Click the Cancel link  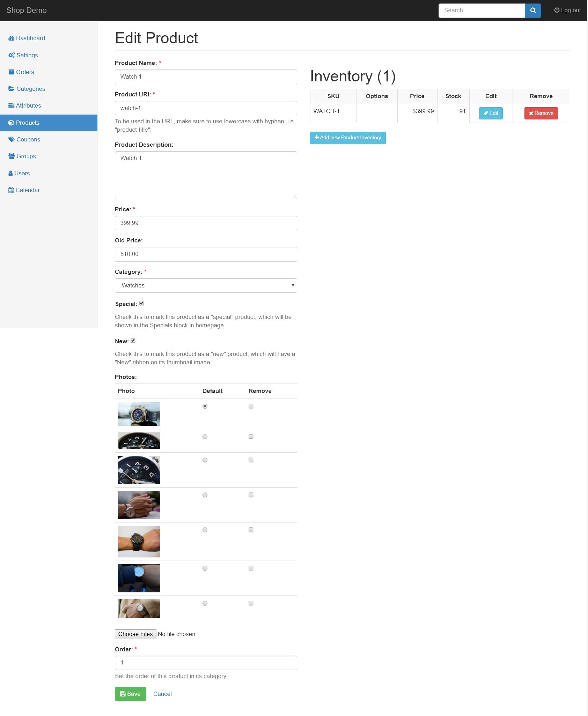[x=162, y=694]
